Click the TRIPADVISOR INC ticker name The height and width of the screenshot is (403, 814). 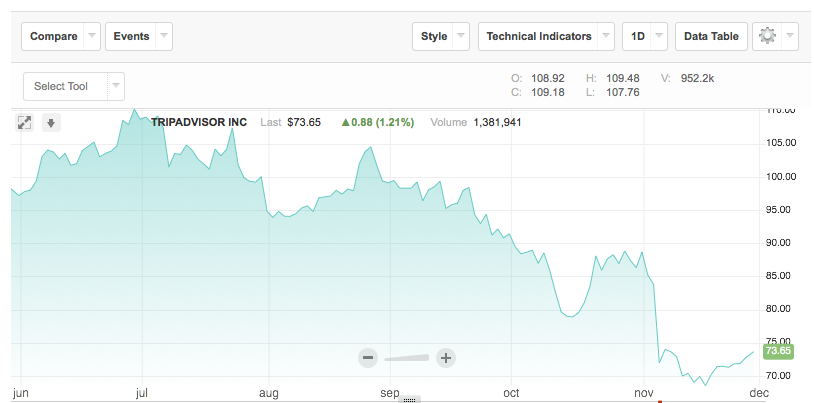(199, 122)
